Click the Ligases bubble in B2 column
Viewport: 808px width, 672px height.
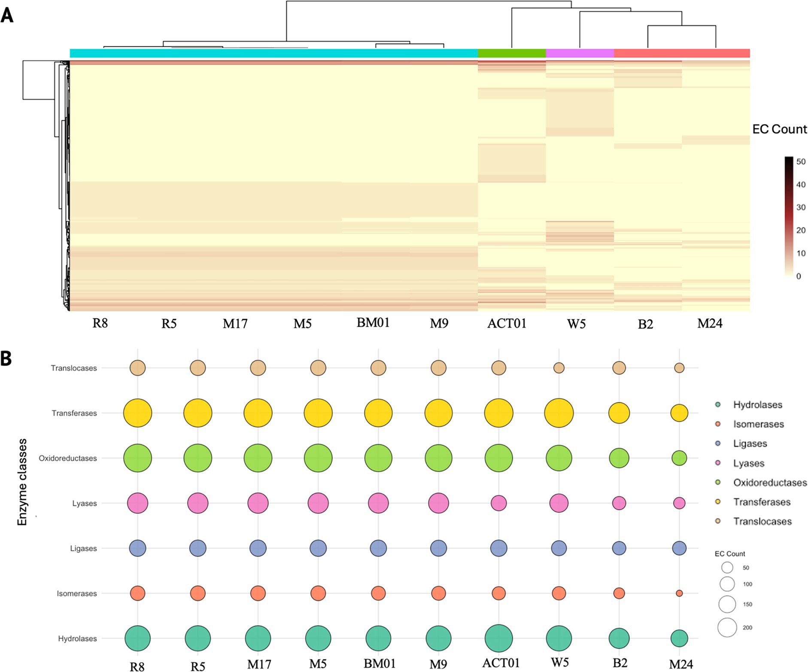pyautogui.click(x=619, y=548)
